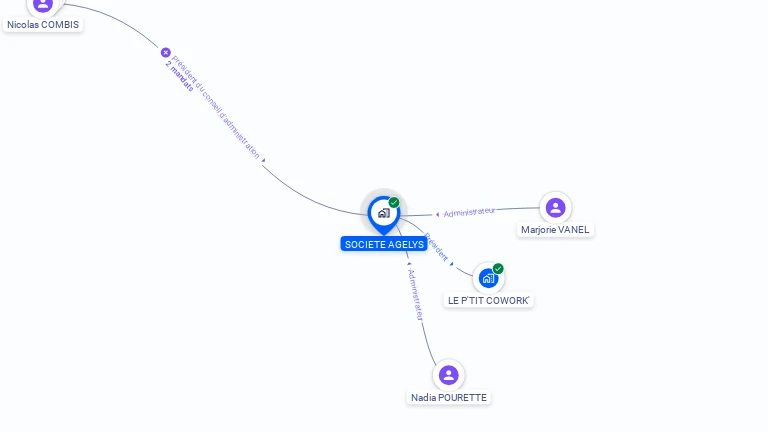
Task: Click the Administrateur label toward Marjorie VANEL
Action: [469, 212]
